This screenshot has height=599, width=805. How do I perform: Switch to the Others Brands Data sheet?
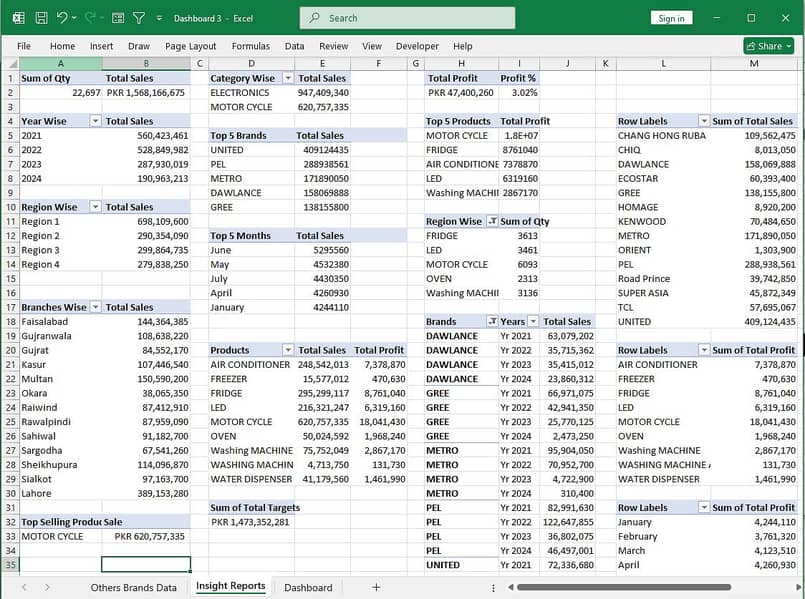[x=133, y=588]
